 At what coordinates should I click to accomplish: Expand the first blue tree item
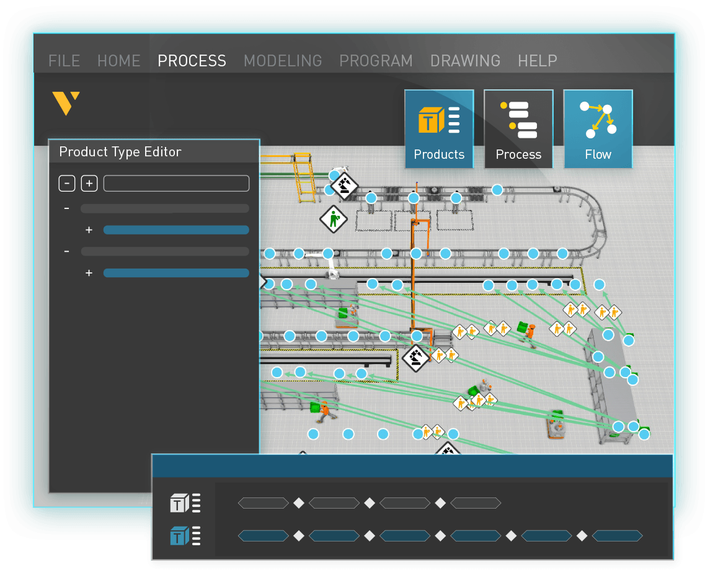[89, 230]
